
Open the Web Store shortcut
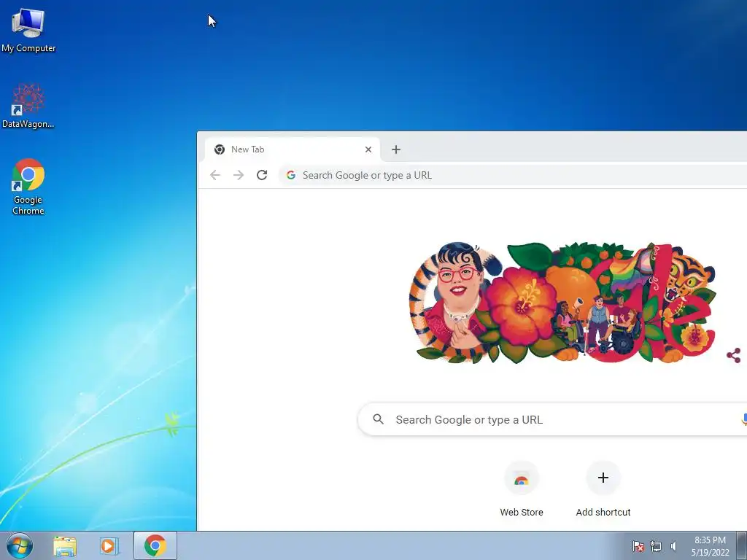pyautogui.click(x=522, y=489)
